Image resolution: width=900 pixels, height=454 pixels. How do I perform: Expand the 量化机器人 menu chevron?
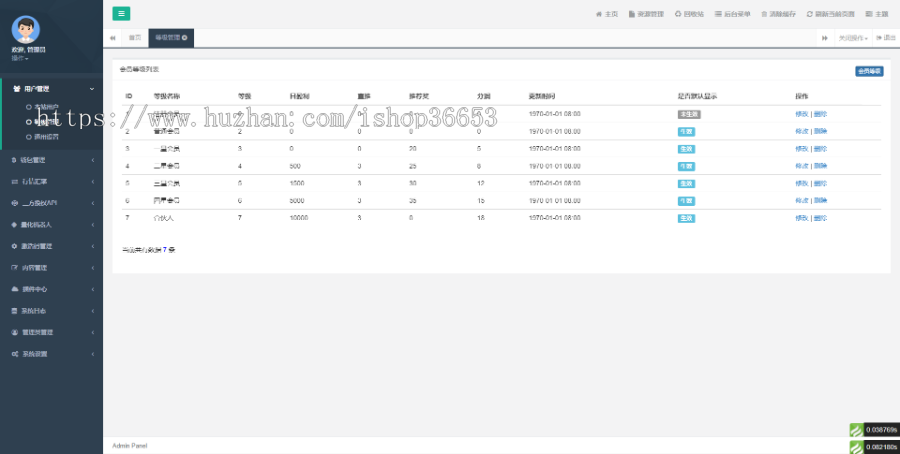[x=92, y=225]
